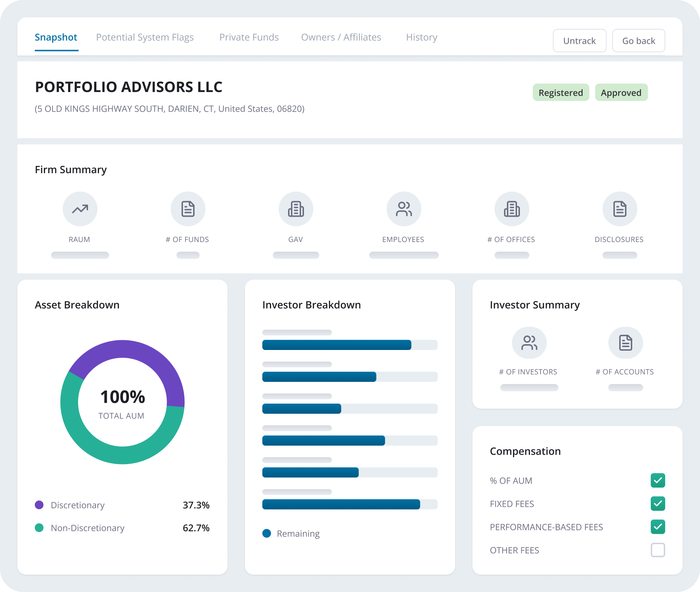Click the GAV building icon

click(296, 209)
